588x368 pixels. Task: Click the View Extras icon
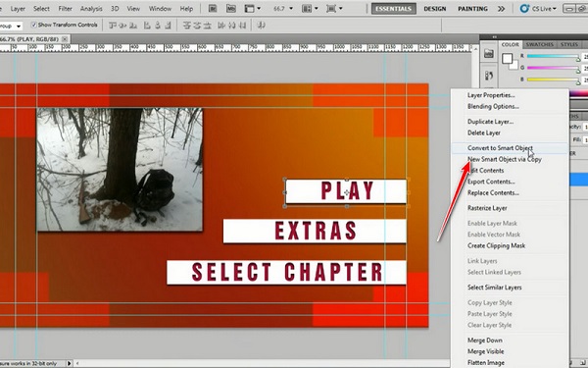pyautogui.click(x=249, y=8)
